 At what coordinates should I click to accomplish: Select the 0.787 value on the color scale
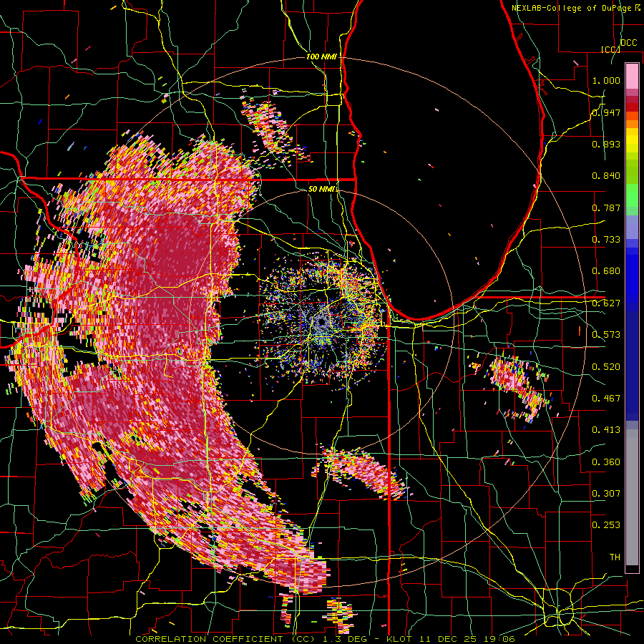point(606,208)
